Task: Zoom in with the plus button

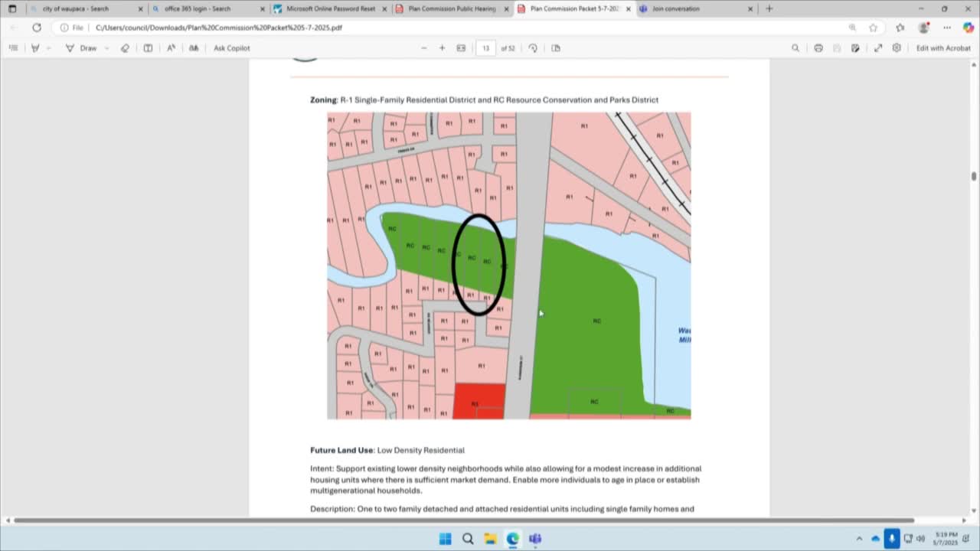Action: pyautogui.click(x=442, y=48)
